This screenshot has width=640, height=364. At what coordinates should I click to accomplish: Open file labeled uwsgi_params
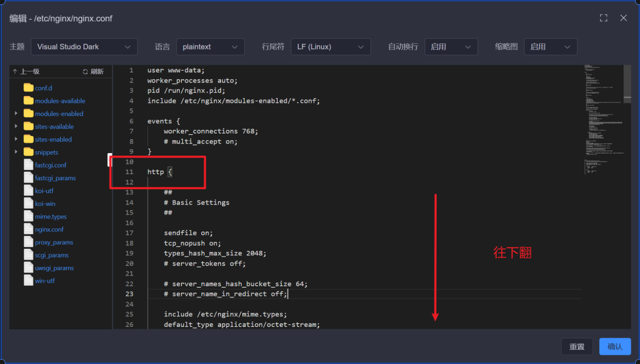pos(55,268)
